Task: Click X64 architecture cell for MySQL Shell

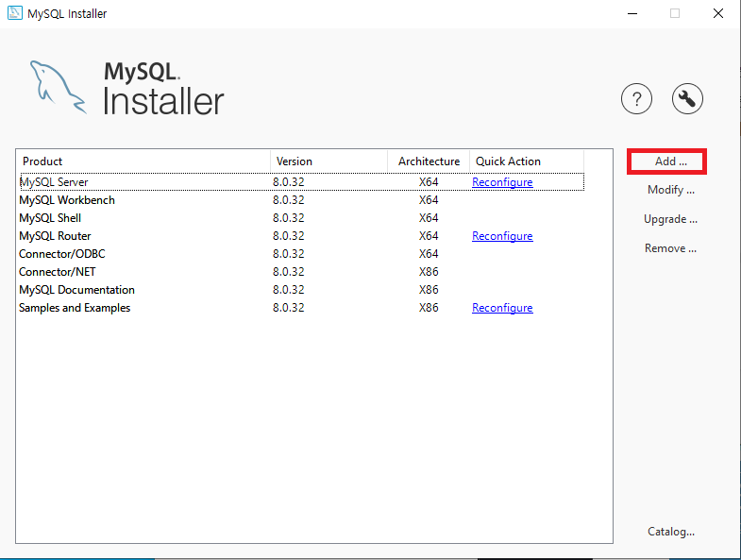Action: point(429,218)
